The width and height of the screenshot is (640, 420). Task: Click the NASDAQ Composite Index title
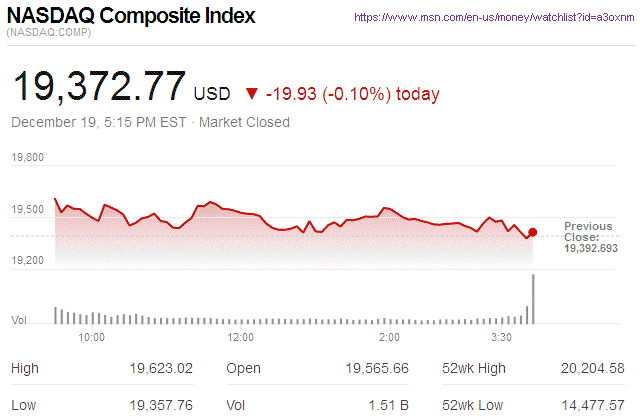(x=131, y=17)
